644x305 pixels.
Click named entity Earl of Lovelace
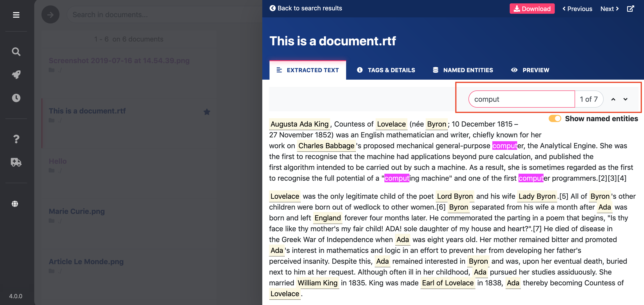[x=448, y=283]
